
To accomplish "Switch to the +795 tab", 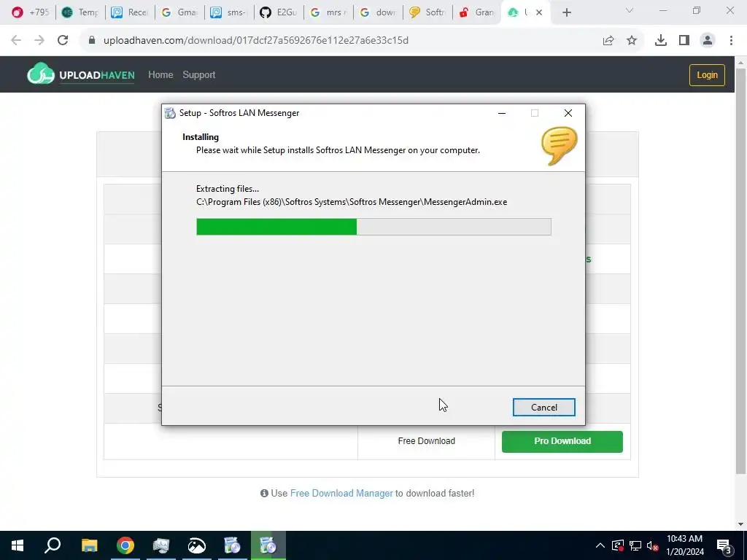I will pos(31,12).
